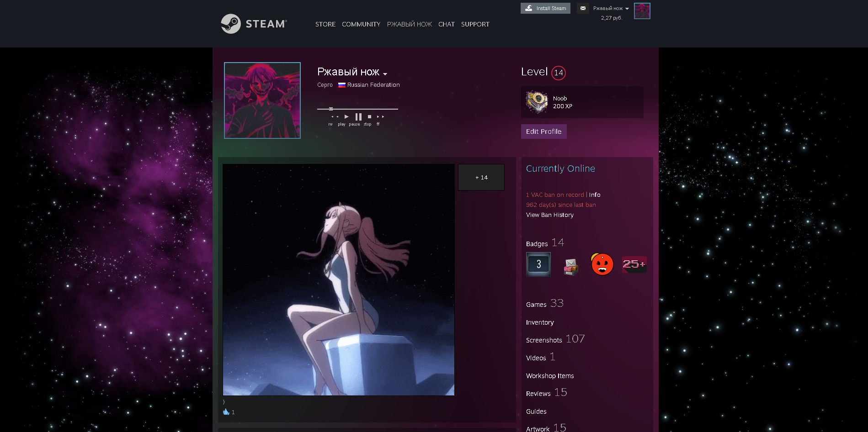The image size is (868, 432).
Task: Click the red smiling face badge icon
Action: 602,264
